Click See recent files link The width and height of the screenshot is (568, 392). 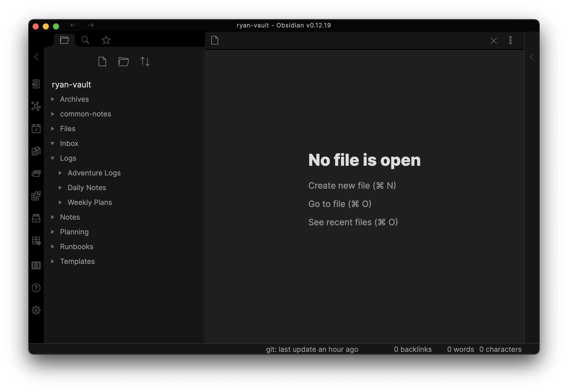tap(353, 222)
